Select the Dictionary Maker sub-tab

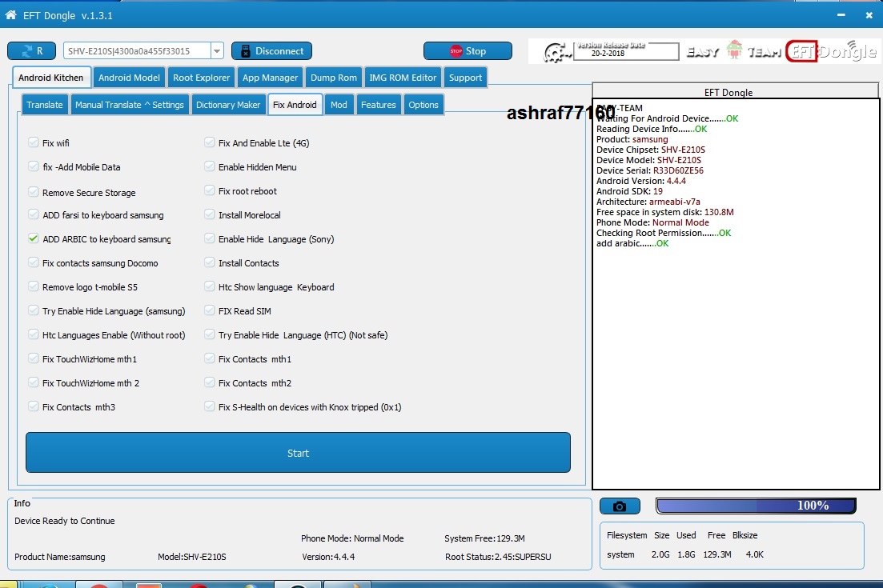228,105
